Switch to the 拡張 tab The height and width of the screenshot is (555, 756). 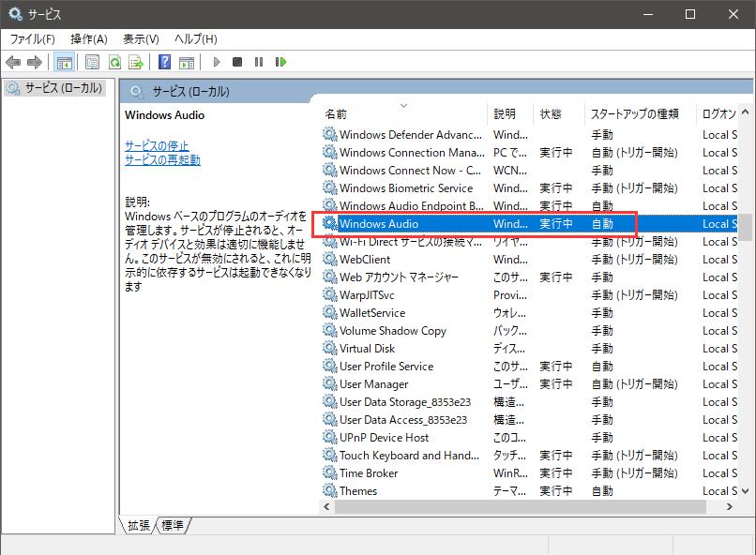point(139,526)
